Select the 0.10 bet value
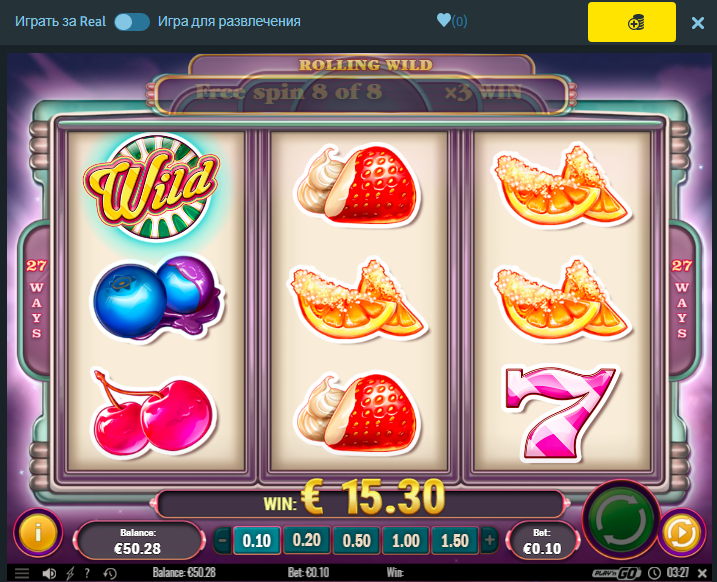The width and height of the screenshot is (717, 582). pyautogui.click(x=257, y=540)
